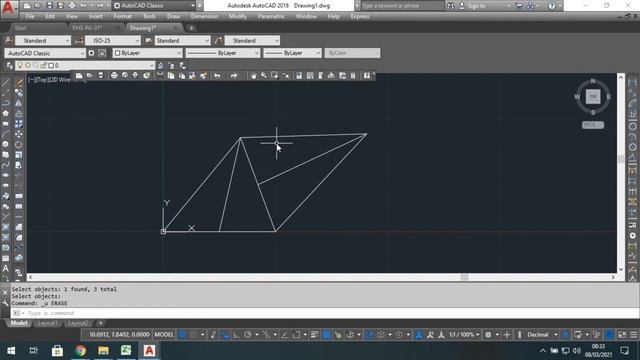Select the Multiline Text tool
Image resolution: width=640 pixels, height=360 pixels.
pos(5,269)
